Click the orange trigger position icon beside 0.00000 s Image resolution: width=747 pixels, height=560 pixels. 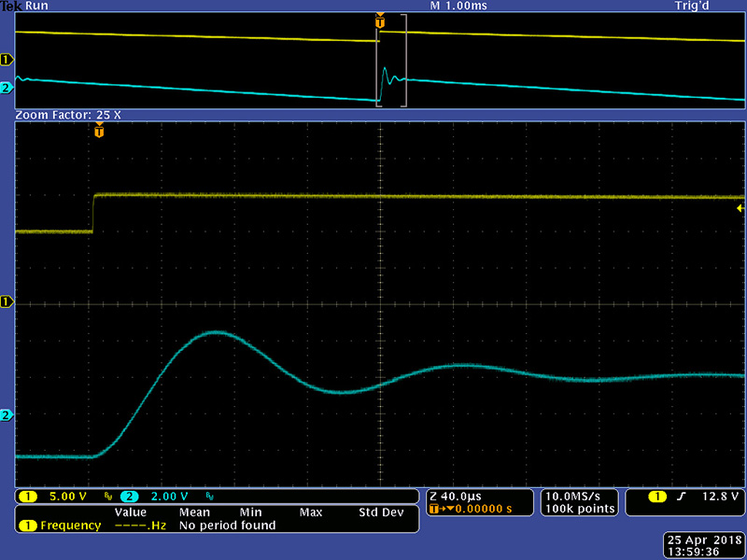pyautogui.click(x=434, y=509)
